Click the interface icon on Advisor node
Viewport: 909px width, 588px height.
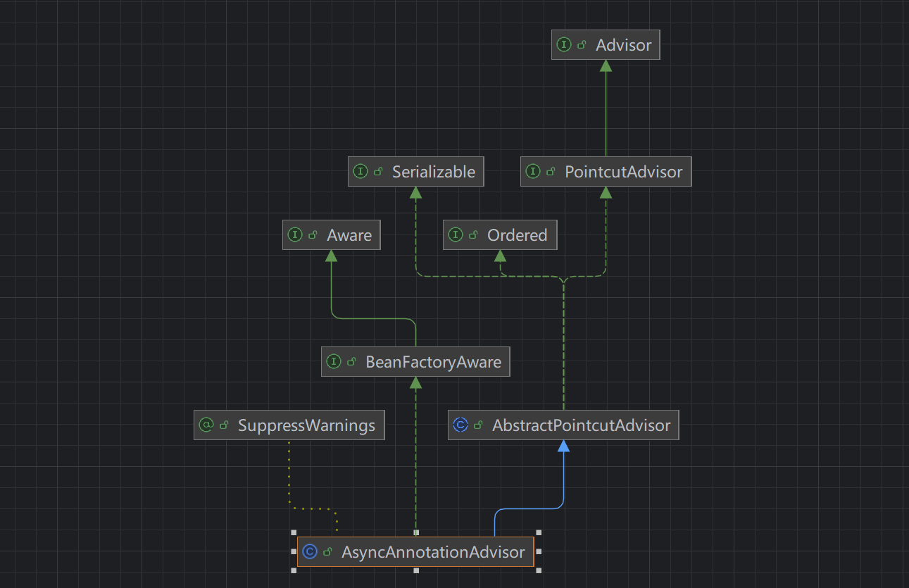point(563,45)
